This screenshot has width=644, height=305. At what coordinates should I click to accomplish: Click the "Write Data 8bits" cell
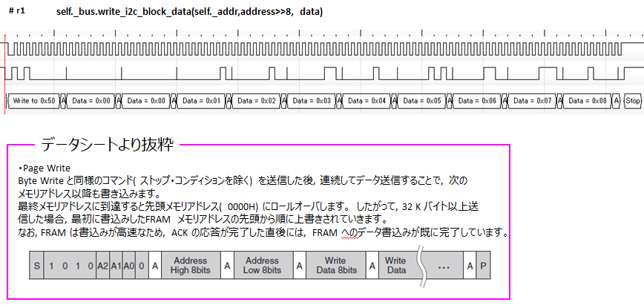coord(335,266)
